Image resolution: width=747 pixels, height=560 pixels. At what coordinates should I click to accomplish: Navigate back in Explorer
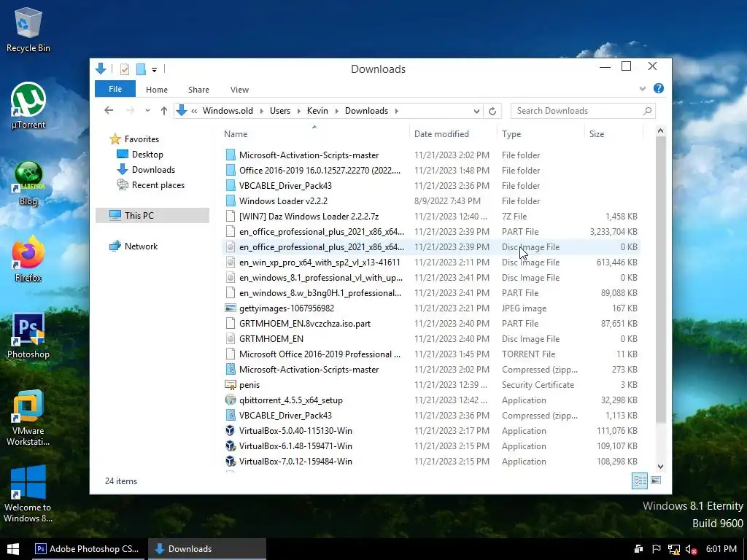[109, 111]
